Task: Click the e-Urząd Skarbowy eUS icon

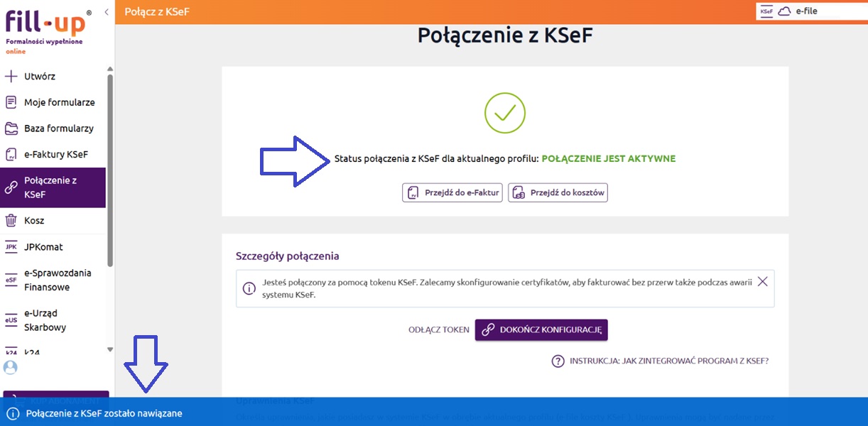Action: (11, 320)
